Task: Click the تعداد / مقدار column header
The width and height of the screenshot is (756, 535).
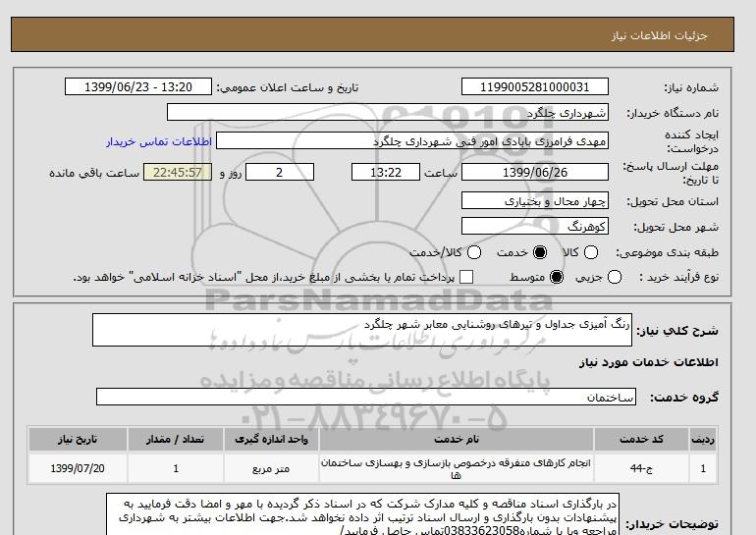Action: (176, 439)
